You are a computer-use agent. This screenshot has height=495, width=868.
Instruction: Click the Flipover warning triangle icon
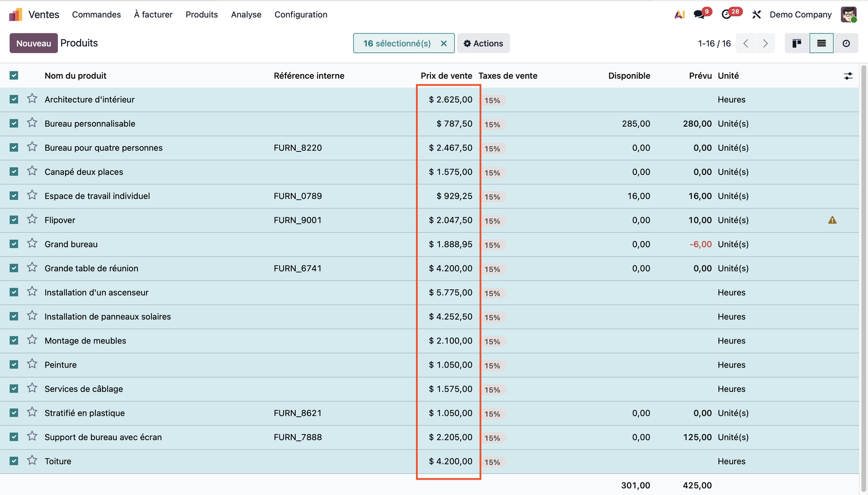pos(832,220)
